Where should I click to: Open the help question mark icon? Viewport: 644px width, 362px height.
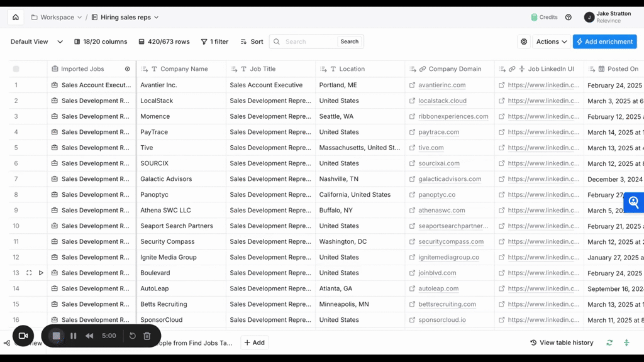[x=569, y=17]
